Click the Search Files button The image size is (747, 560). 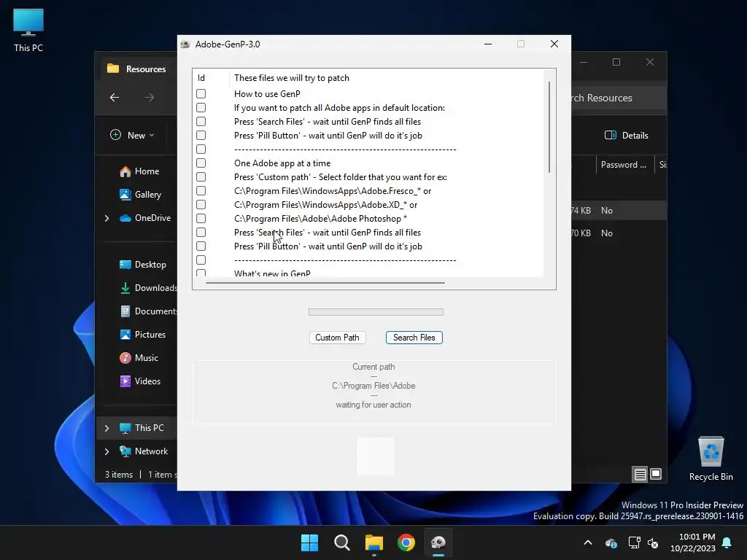[414, 338]
